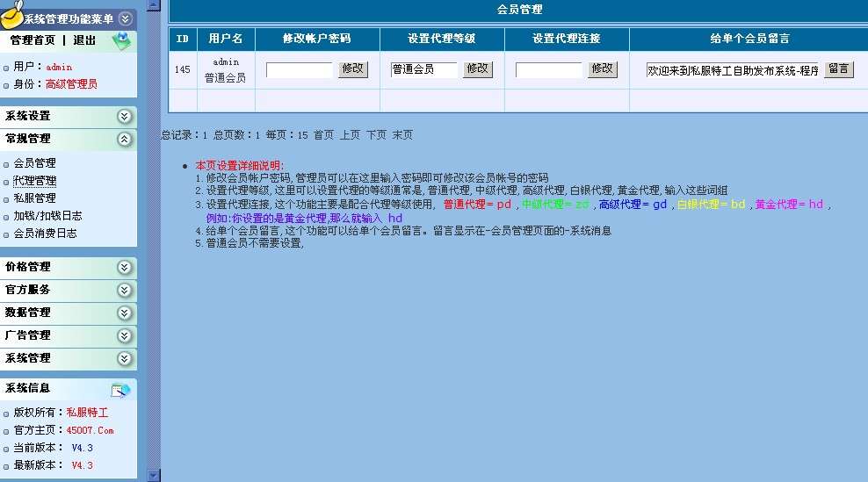Expand the 系统设置 section
This screenshot has width=868, height=482.
(125, 116)
